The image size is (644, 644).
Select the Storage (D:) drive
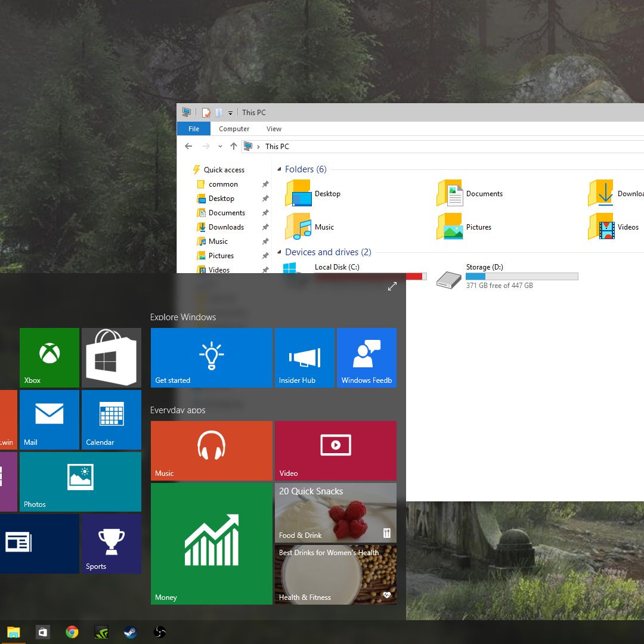[x=507, y=276]
